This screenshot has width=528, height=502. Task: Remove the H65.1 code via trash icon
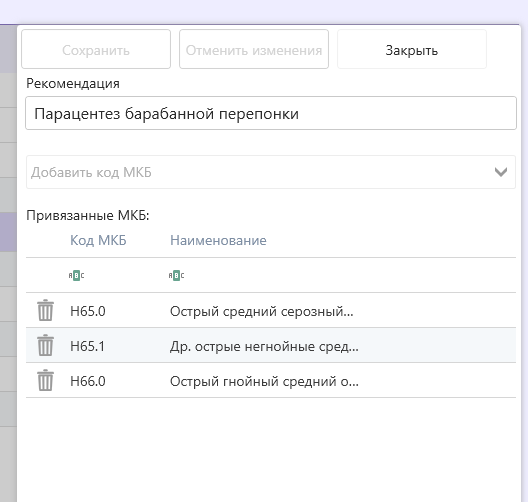(x=45, y=345)
